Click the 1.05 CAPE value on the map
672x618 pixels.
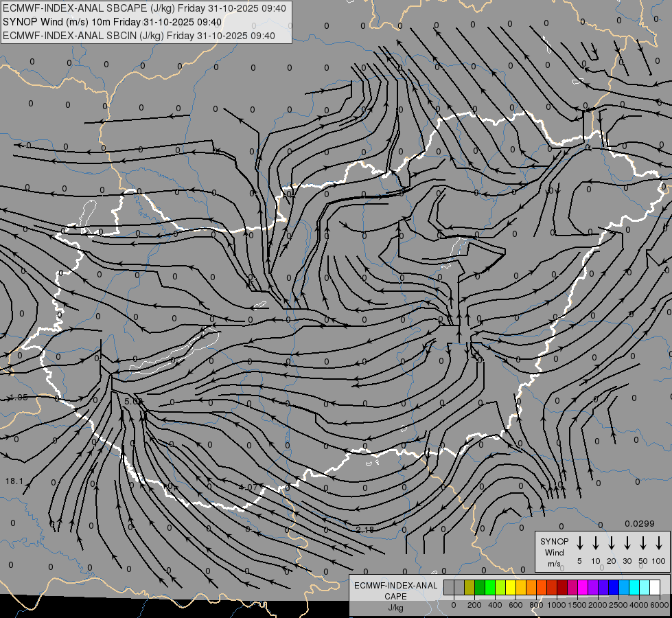tap(19, 397)
